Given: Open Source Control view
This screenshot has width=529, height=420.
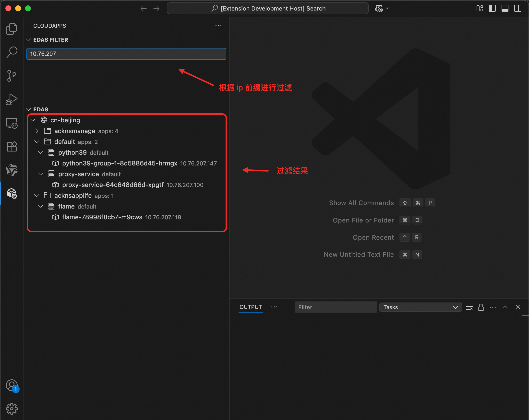Looking at the screenshot, I should 12,76.
